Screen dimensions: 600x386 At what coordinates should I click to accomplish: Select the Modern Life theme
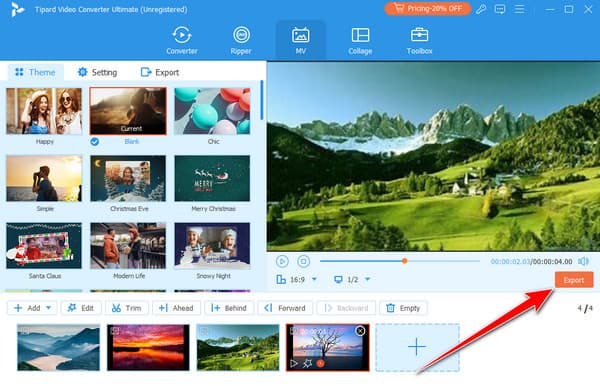click(128, 246)
